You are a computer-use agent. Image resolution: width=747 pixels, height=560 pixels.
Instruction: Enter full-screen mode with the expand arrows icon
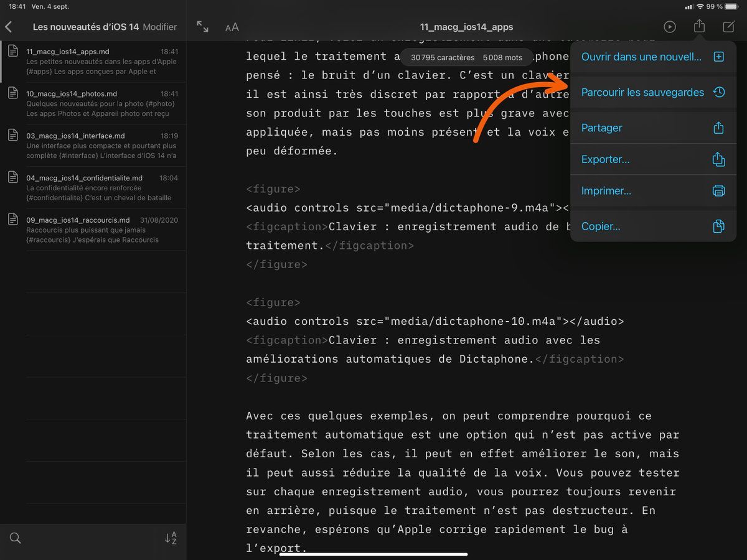click(x=202, y=27)
